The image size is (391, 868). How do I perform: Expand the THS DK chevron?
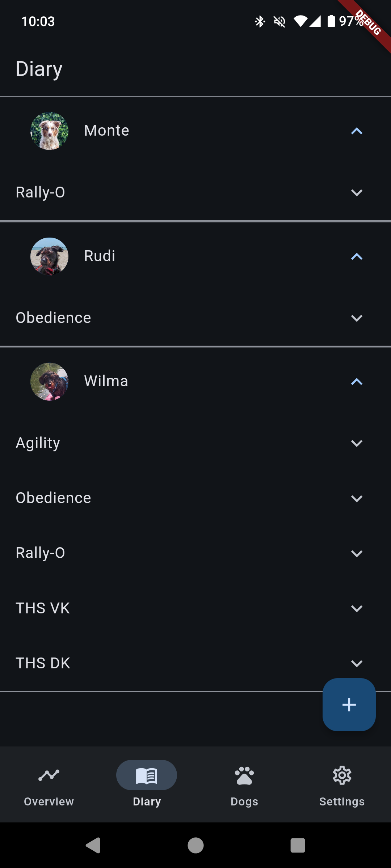[357, 664]
